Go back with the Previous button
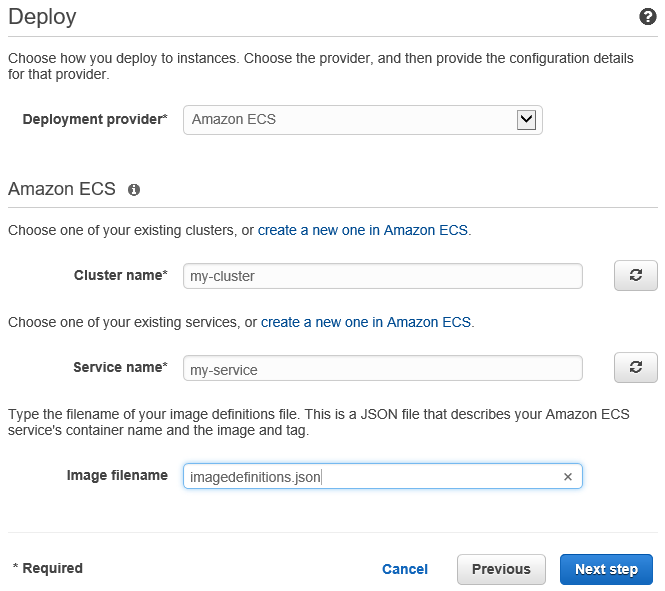Screen dimensions: 665x591 [x=501, y=569]
